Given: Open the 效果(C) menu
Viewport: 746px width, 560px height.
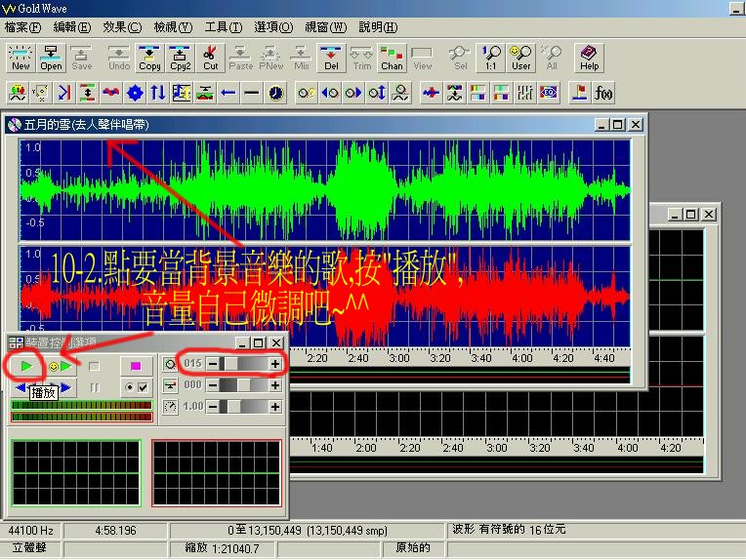Looking at the screenshot, I should click(x=122, y=26).
